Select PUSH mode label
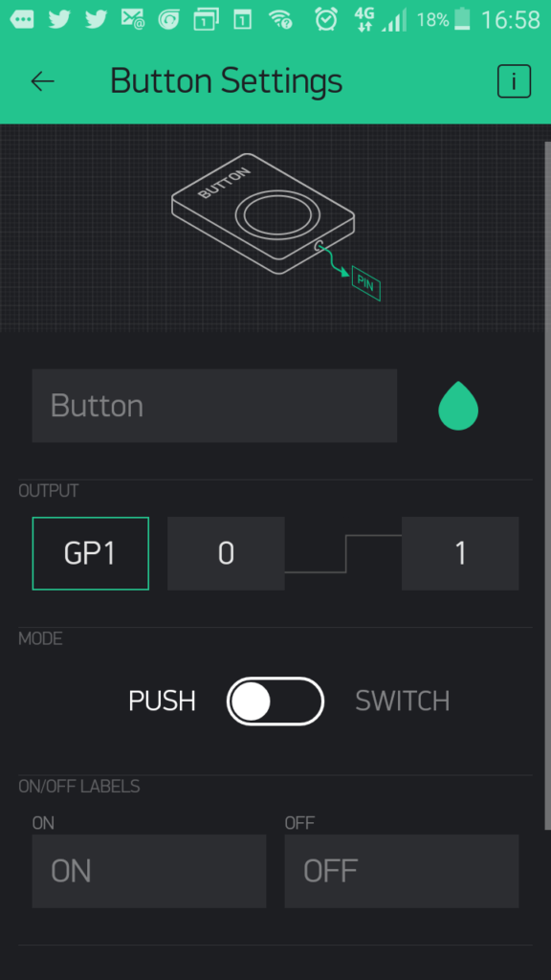Image resolution: width=551 pixels, height=980 pixels. pyautogui.click(x=162, y=702)
